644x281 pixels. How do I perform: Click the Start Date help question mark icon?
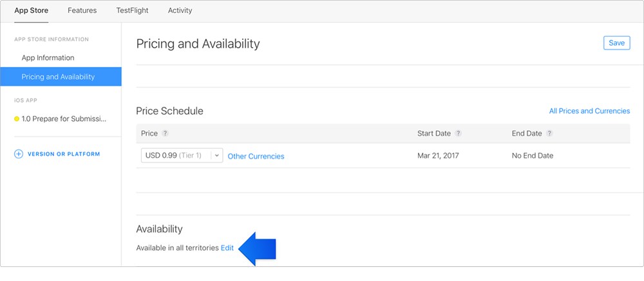click(x=459, y=133)
